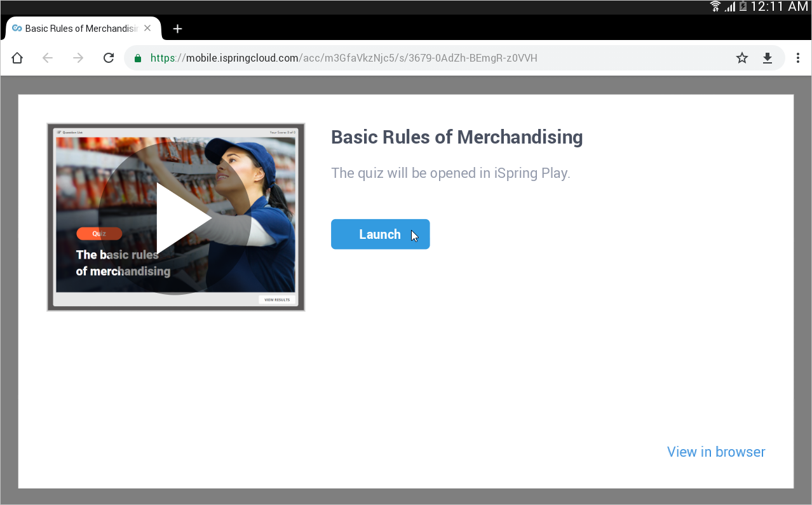Reload the current page
The height and width of the screenshot is (505, 812).
point(109,58)
